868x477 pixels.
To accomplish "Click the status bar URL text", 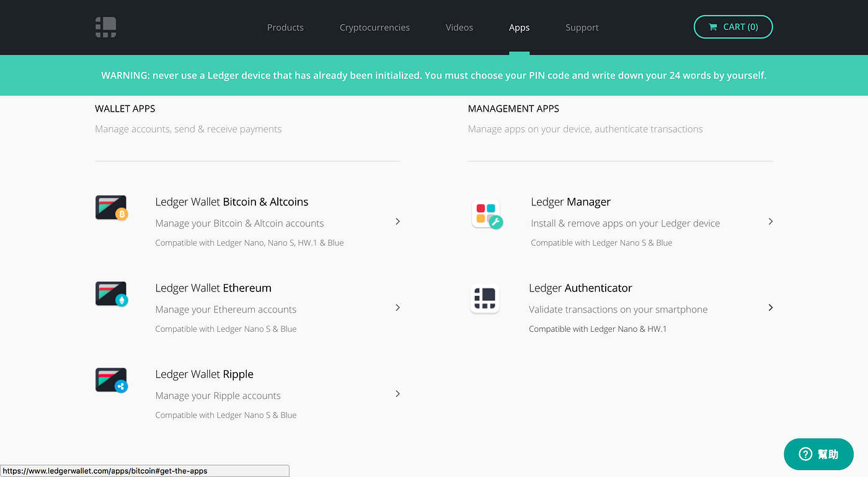I will 105,471.
